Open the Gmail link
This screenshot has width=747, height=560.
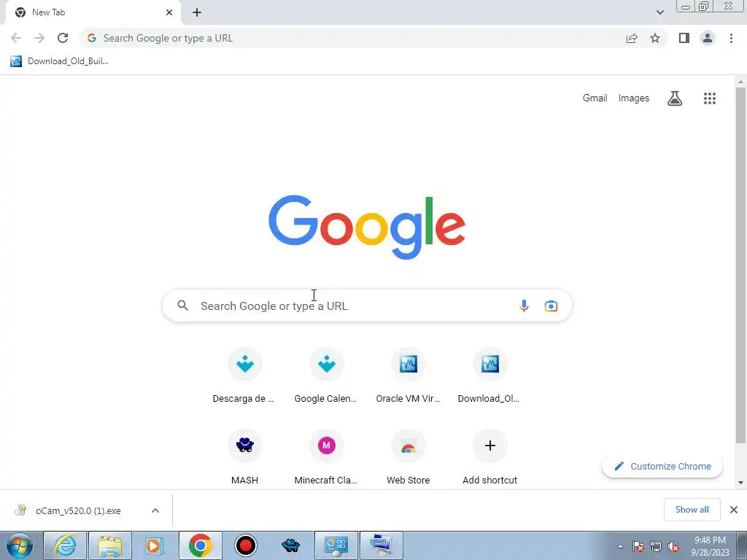(595, 98)
